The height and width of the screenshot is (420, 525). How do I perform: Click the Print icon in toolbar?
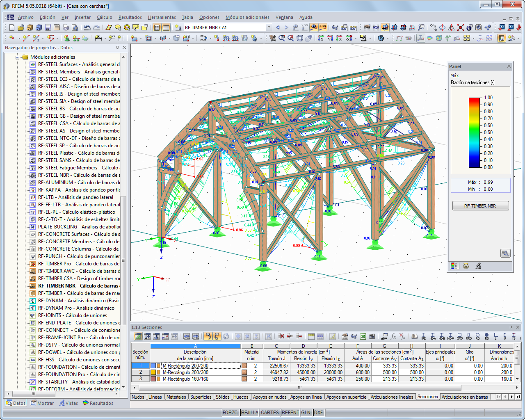66,27
